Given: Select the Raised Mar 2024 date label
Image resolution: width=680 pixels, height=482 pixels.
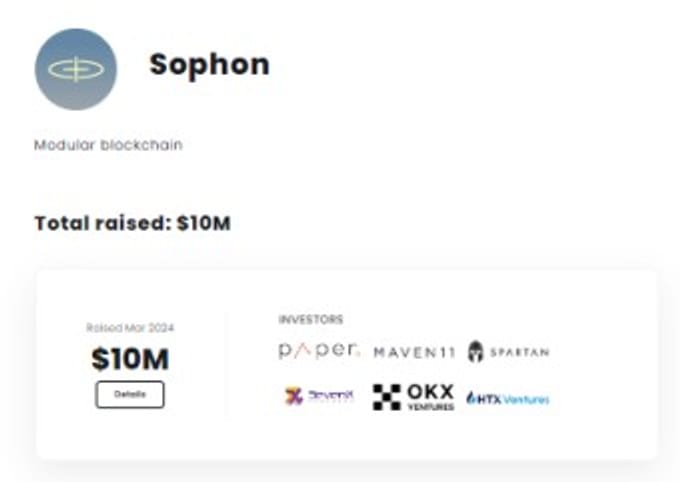Looking at the screenshot, I should (130, 328).
